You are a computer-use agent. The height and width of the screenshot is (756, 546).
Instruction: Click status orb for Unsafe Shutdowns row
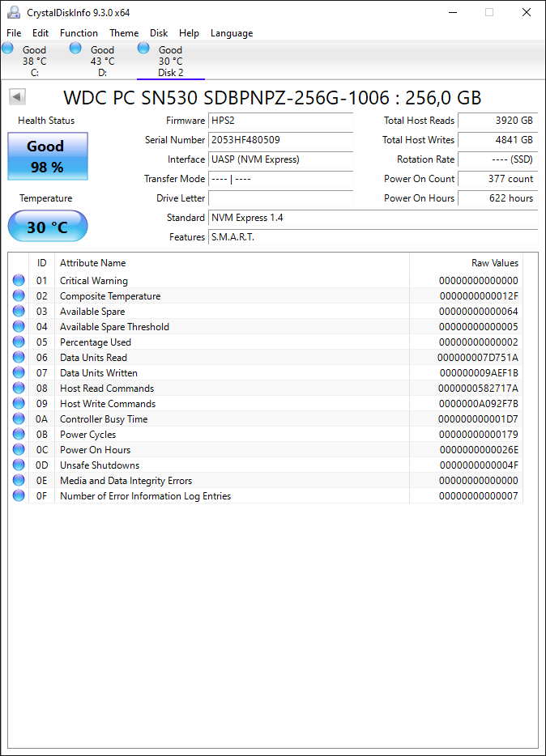click(x=19, y=465)
